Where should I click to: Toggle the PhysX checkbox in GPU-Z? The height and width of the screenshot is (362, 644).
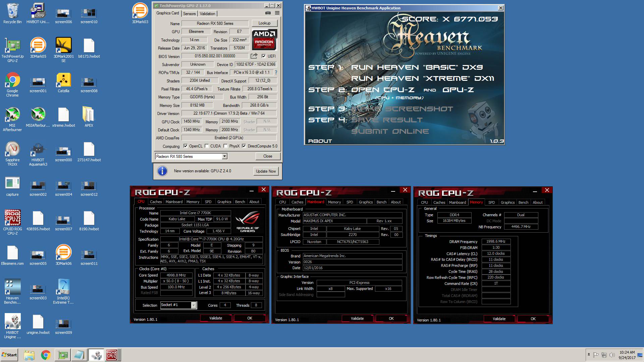[225, 146]
